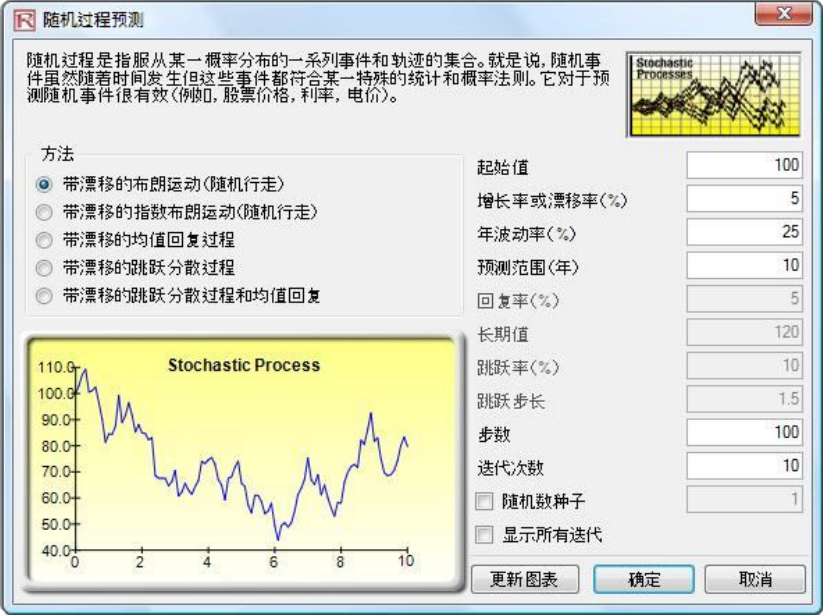Image resolution: width=823 pixels, height=615 pixels.
Task: Cancel with the 取消 button
Action: 755,579
